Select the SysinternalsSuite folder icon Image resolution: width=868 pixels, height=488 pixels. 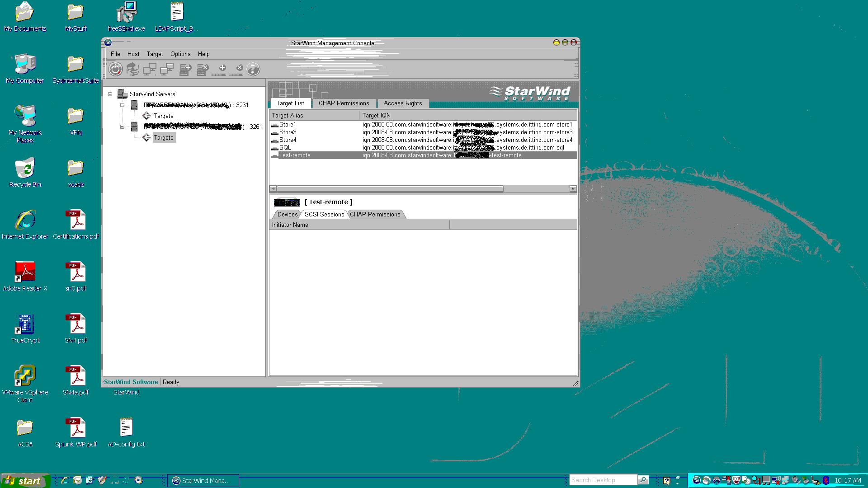click(75, 69)
